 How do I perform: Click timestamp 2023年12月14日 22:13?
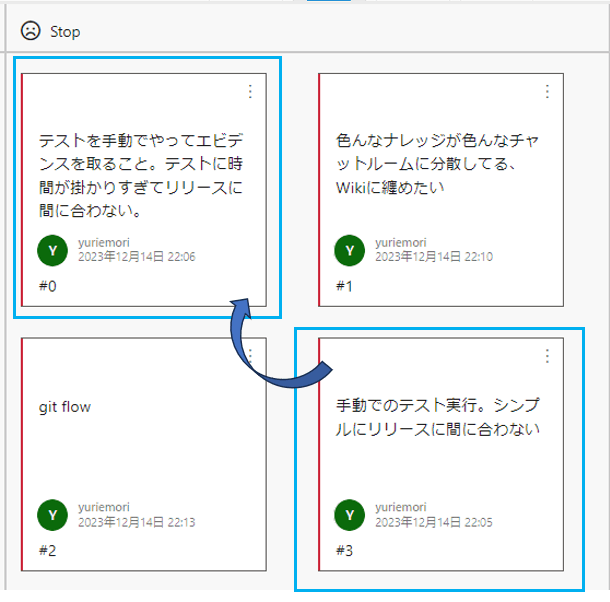[137, 522]
